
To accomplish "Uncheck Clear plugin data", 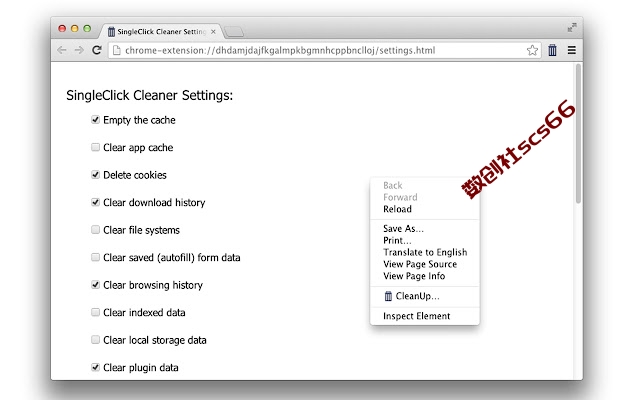I will click(x=96, y=367).
